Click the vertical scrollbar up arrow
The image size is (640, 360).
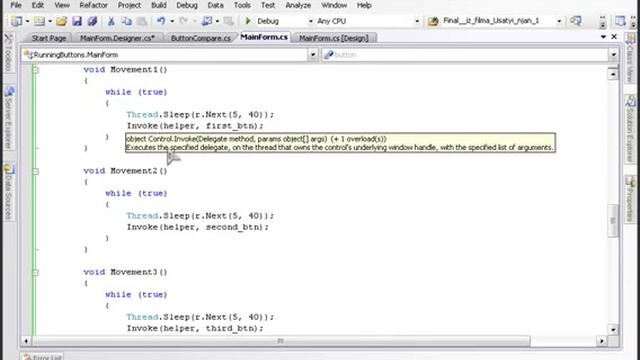[x=613, y=74]
